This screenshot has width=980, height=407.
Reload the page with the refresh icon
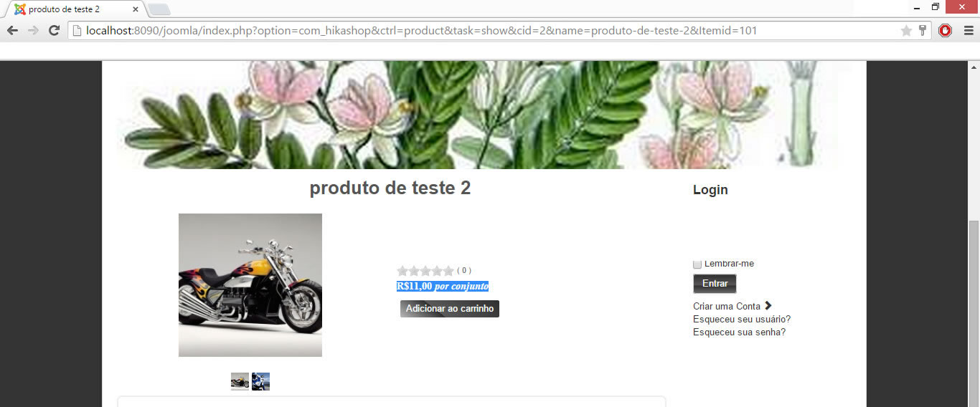pos(54,31)
